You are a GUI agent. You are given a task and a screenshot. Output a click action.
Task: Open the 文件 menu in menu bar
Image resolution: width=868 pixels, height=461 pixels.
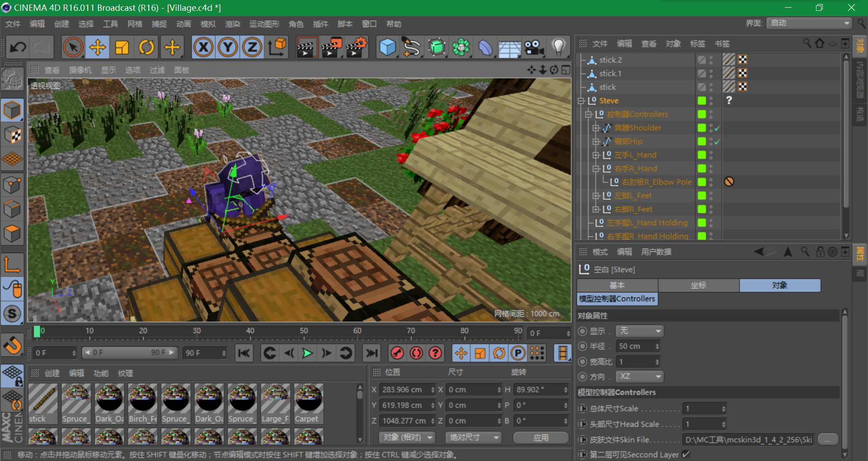(x=13, y=24)
